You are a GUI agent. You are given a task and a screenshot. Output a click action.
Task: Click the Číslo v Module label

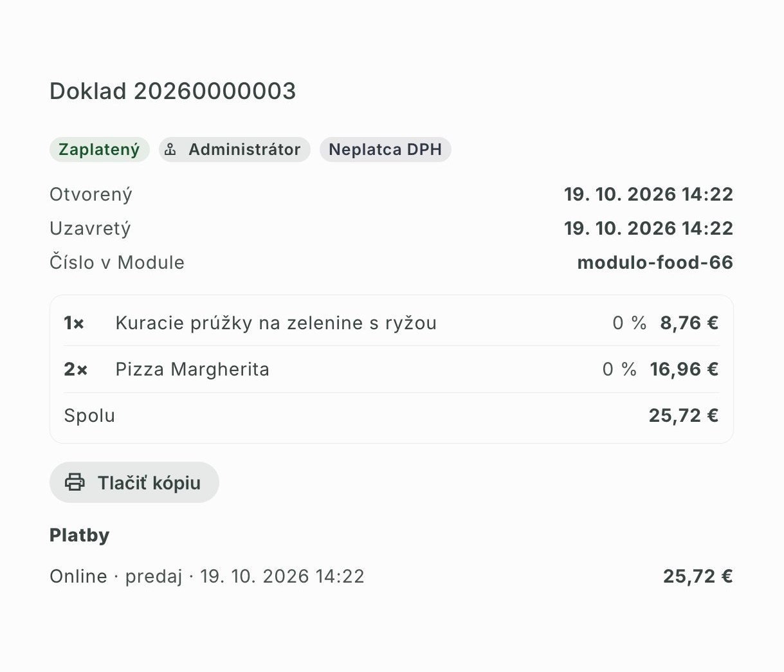pos(117,262)
